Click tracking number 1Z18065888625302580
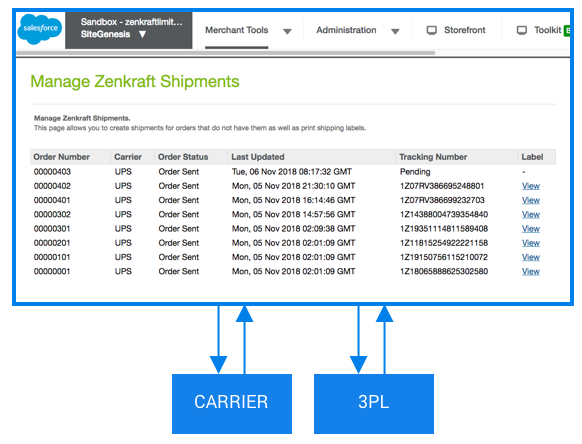 444,271
